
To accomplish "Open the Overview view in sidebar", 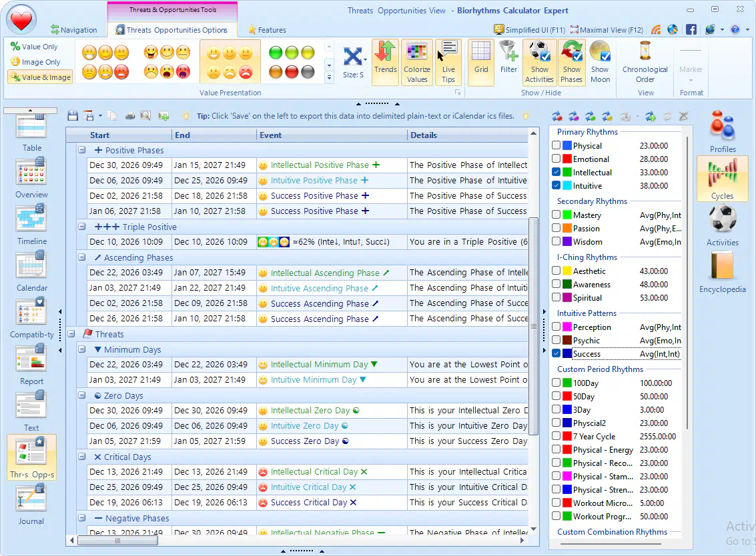I will point(31,178).
